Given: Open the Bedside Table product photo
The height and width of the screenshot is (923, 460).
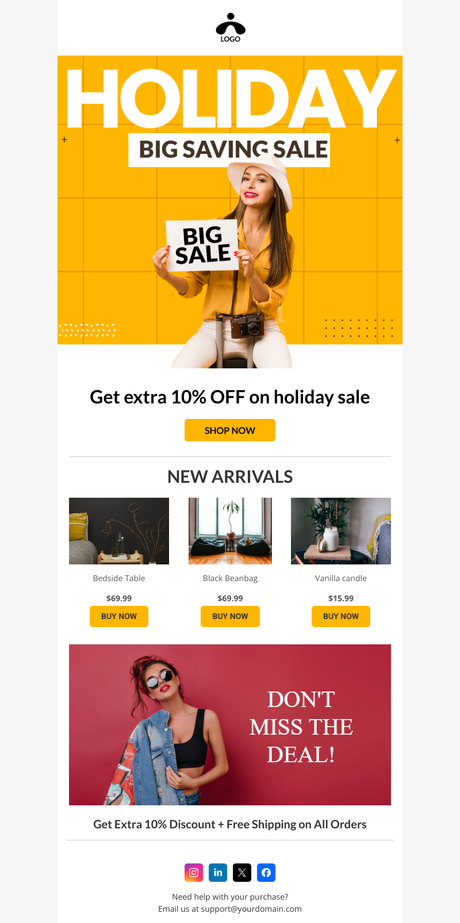Looking at the screenshot, I should (x=119, y=531).
